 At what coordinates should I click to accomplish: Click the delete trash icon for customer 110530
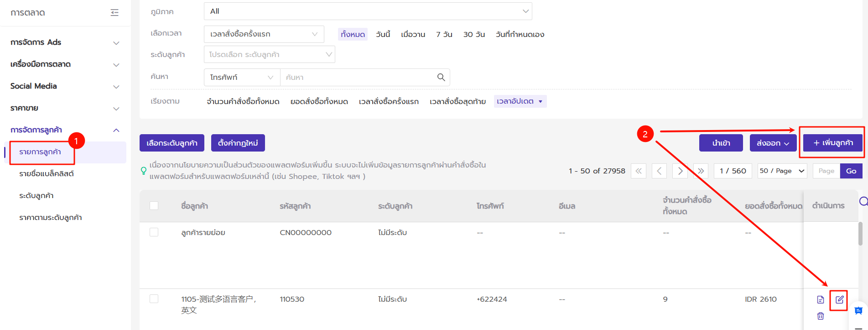click(820, 316)
